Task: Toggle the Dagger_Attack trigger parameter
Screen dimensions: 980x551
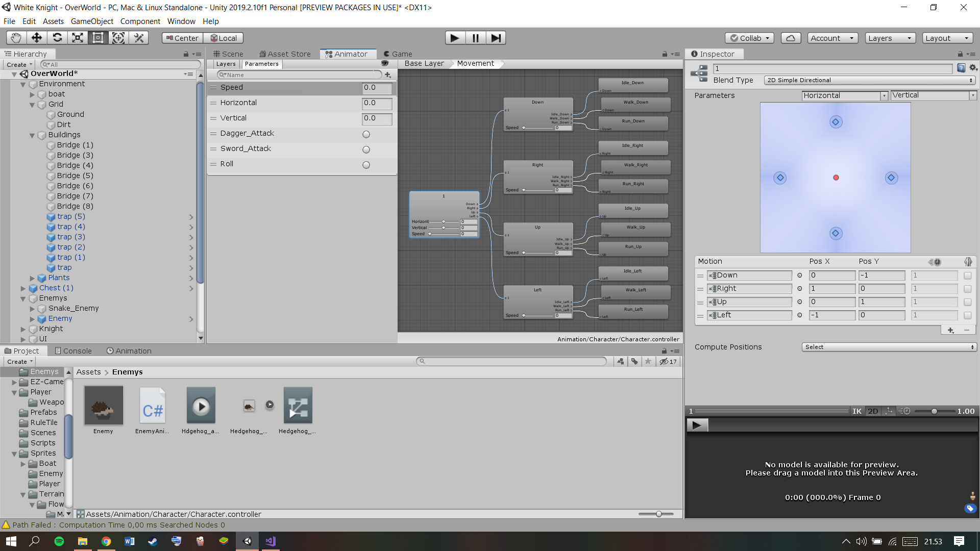Action: tap(366, 134)
